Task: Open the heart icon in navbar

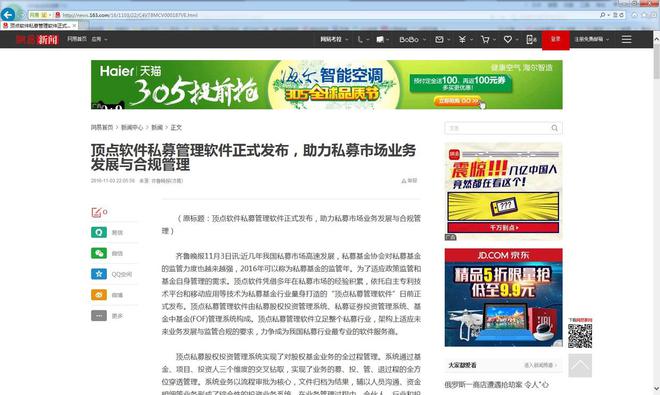Action: point(508,39)
